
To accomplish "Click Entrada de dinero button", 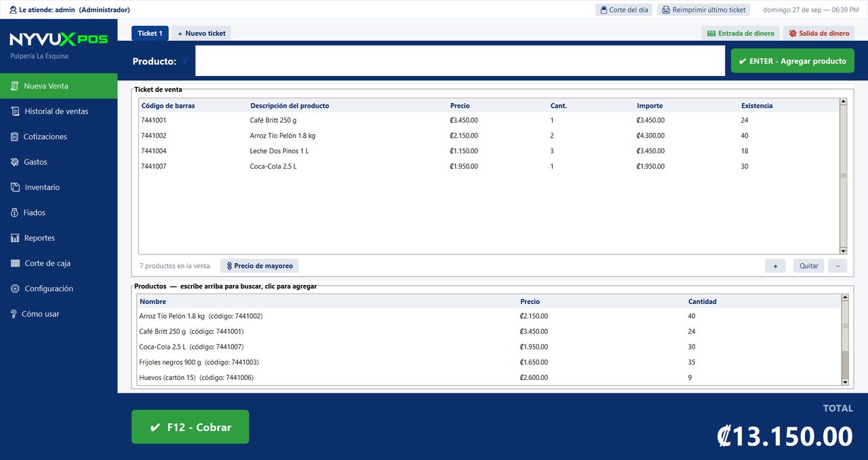I will click(741, 33).
